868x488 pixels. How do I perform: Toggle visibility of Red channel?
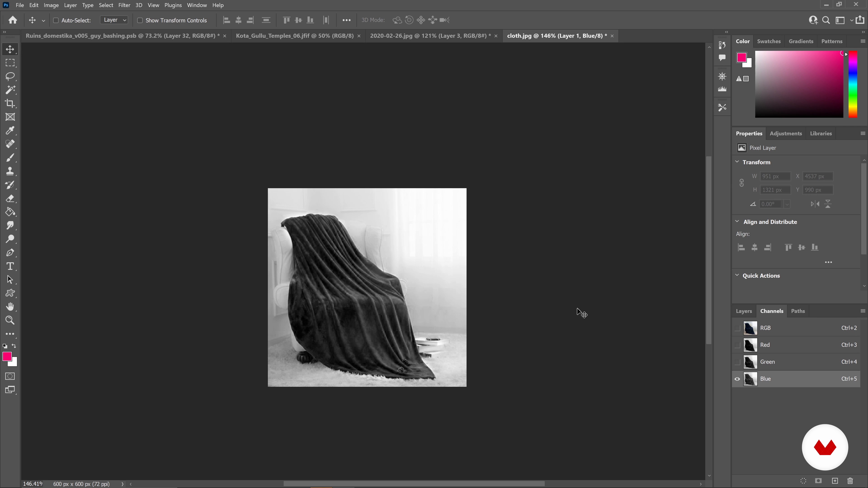pyautogui.click(x=737, y=345)
